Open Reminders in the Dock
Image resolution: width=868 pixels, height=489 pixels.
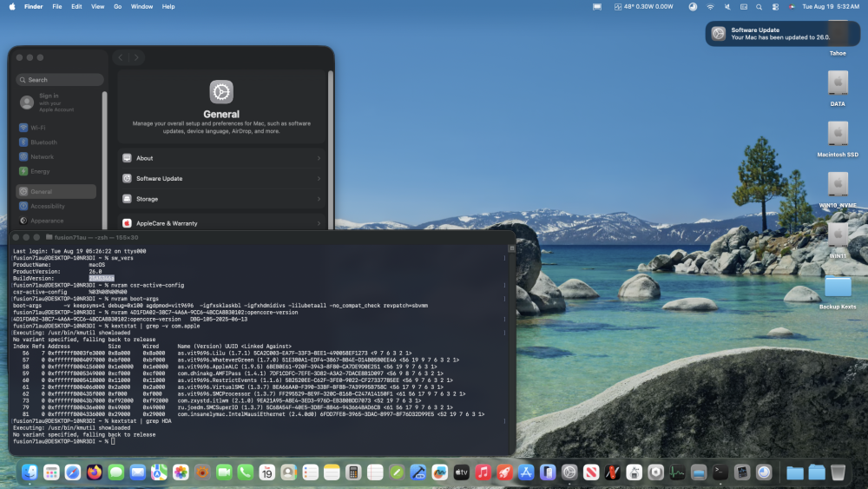click(310, 472)
